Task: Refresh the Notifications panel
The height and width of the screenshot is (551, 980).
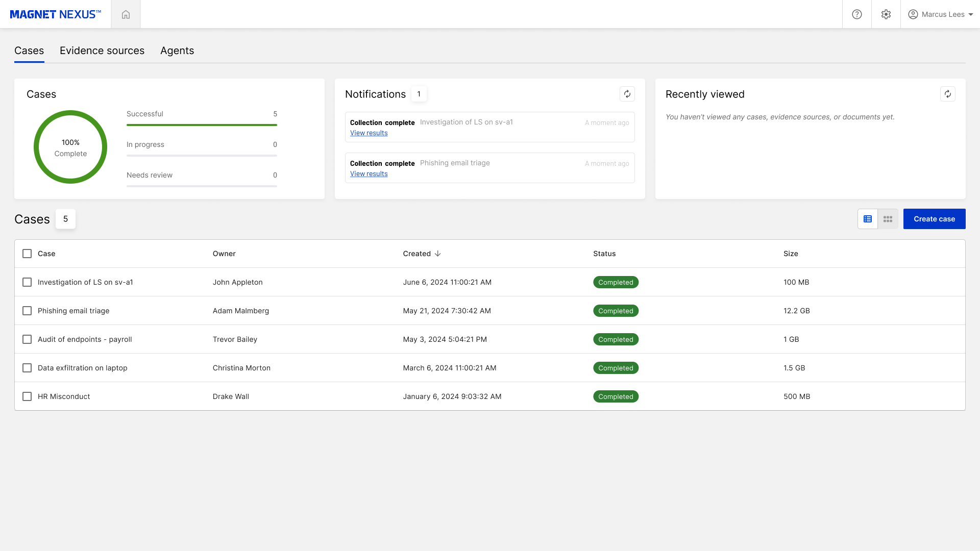Action: click(627, 94)
